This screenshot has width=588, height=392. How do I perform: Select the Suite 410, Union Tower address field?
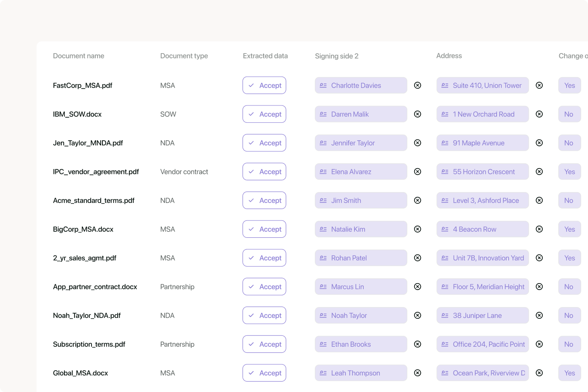(x=483, y=85)
